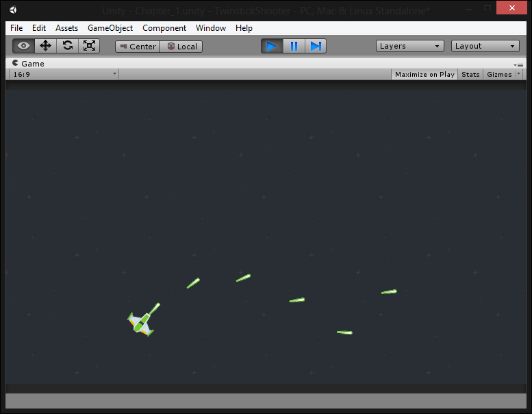Open the Layout dropdown
Image resolution: width=532 pixels, height=414 pixels.
click(x=485, y=46)
